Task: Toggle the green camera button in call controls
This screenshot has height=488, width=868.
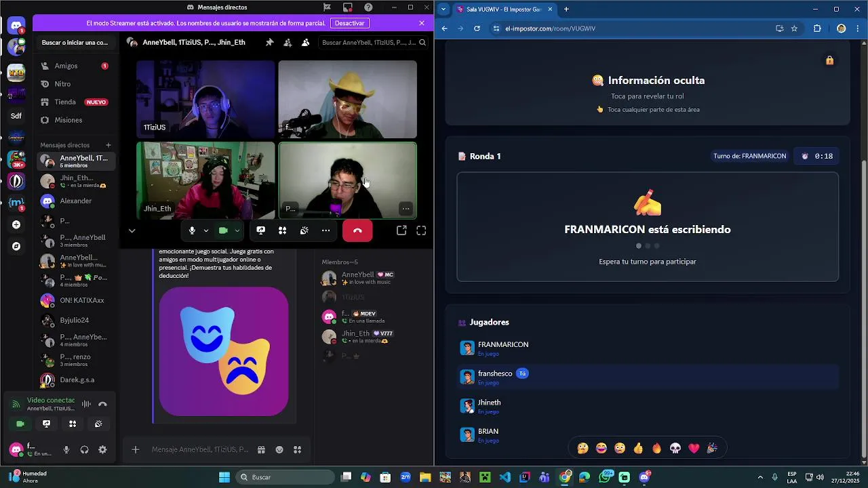Action: click(223, 230)
